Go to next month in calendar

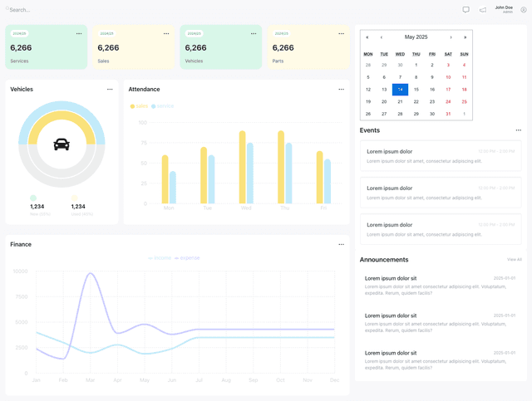click(451, 37)
